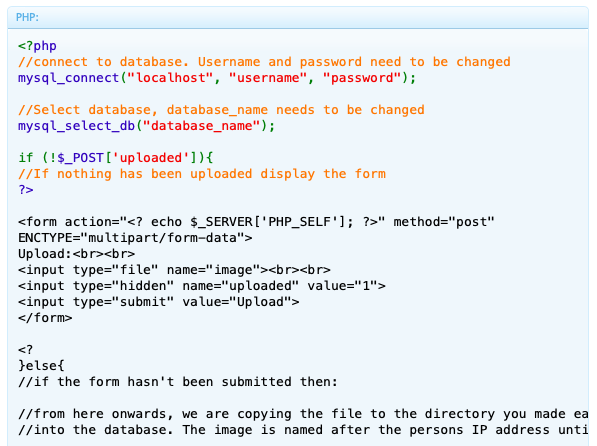
Task: Click the mysql_connect function name
Action: tap(69, 78)
